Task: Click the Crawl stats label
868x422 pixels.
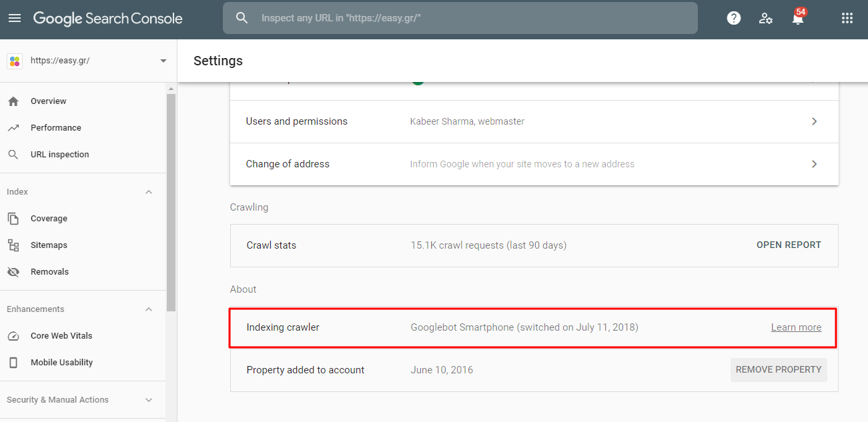Action: click(x=272, y=245)
